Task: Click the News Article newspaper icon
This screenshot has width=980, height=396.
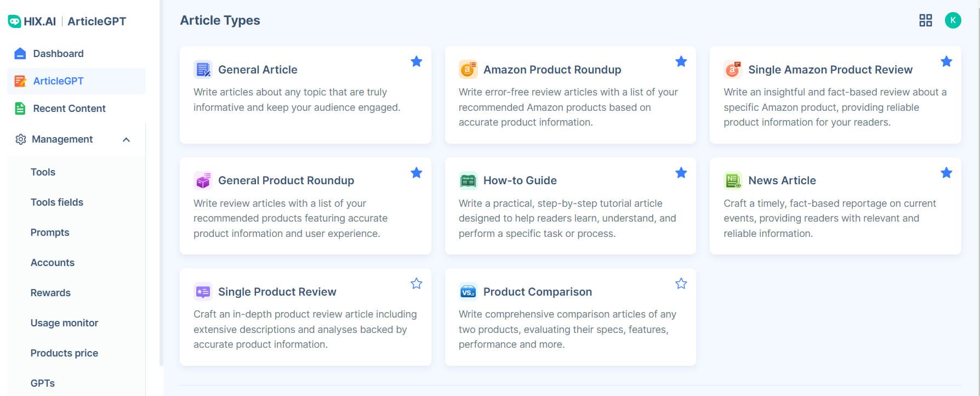Action: (x=733, y=180)
